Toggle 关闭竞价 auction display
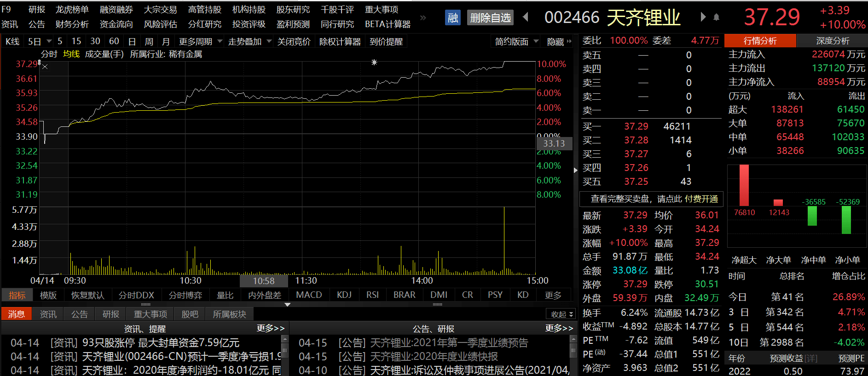The height and width of the screenshot is (376, 868). click(294, 42)
